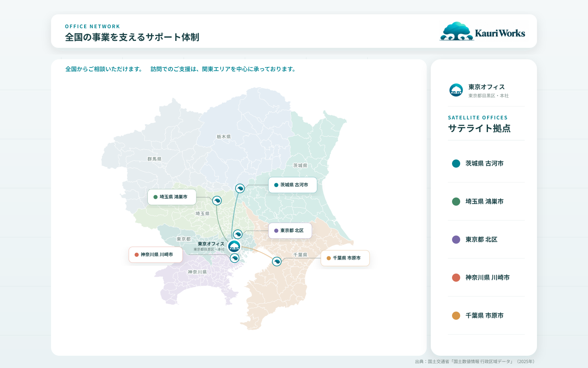Select sidebar entry 埼玉県 鴻巣市

(486, 202)
